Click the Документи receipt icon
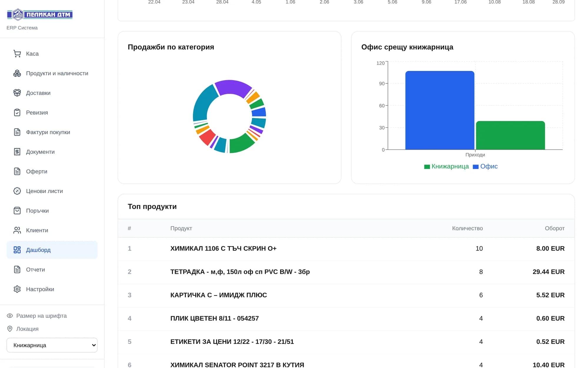The width and height of the screenshot is (588, 368). click(x=17, y=152)
